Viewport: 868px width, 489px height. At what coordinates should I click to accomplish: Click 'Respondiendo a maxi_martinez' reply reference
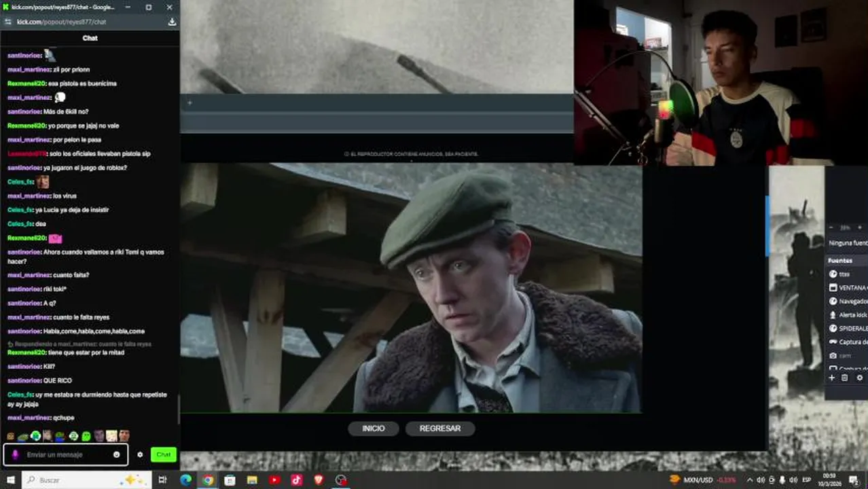point(79,344)
